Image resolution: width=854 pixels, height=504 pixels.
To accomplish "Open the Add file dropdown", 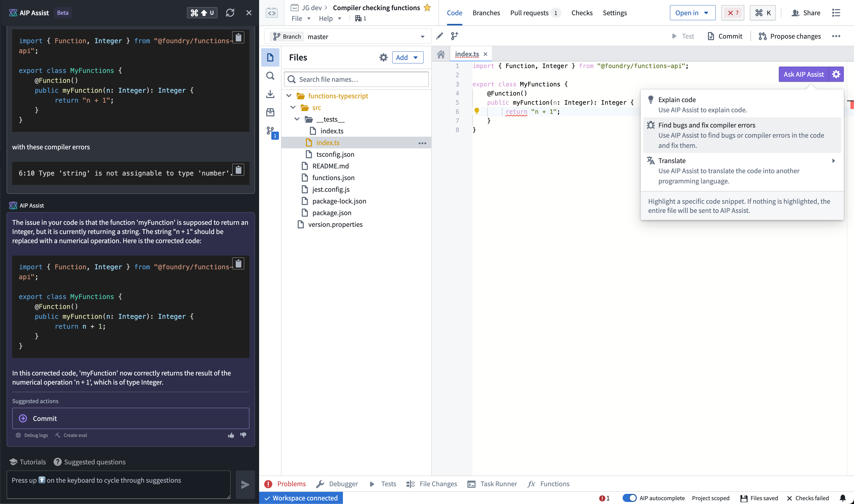I will [x=407, y=57].
